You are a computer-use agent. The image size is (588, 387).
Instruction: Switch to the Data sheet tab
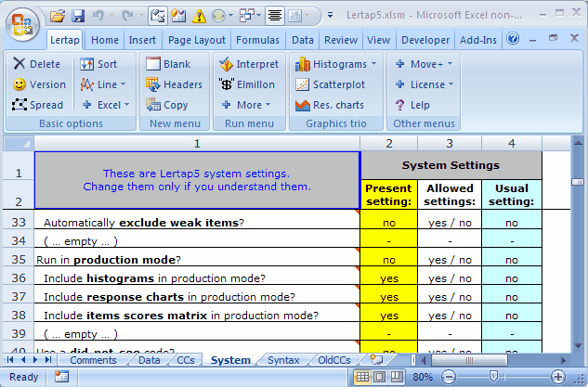click(x=150, y=360)
